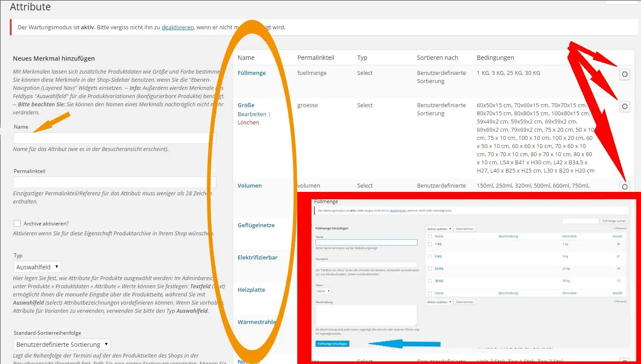This screenshot has width=641, height=364.
Task: Sort terms by the Anzahl column header
Action: coord(617,236)
